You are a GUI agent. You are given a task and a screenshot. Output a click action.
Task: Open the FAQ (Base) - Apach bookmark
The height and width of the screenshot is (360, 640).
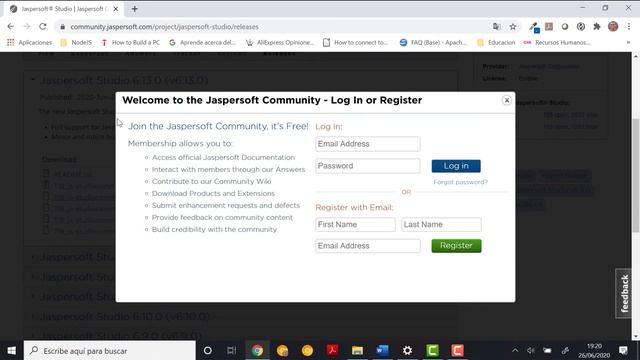433,42
